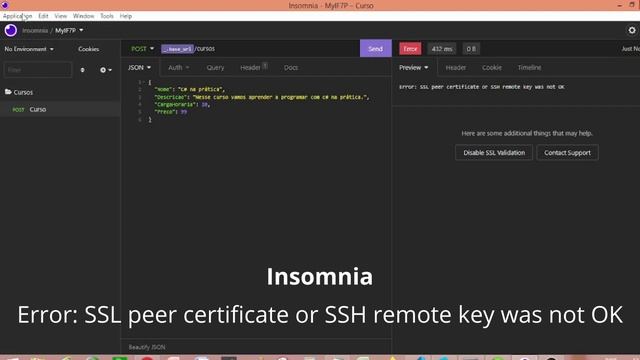Click the base_url environment tag
Screen dimensions: 640x360
click(x=178, y=49)
